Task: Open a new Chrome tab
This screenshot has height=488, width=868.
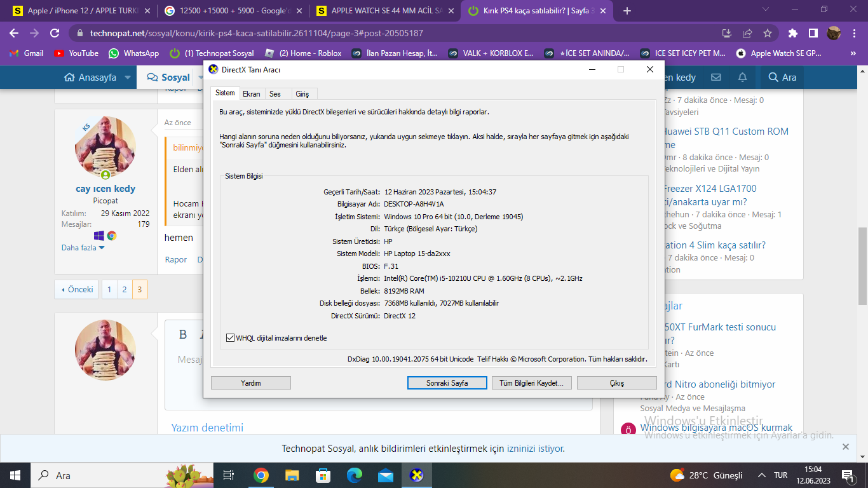Action: point(627,11)
